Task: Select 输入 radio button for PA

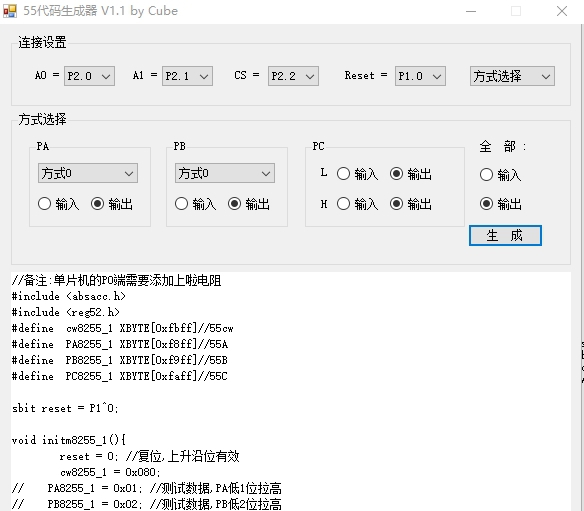Action: tap(58, 204)
